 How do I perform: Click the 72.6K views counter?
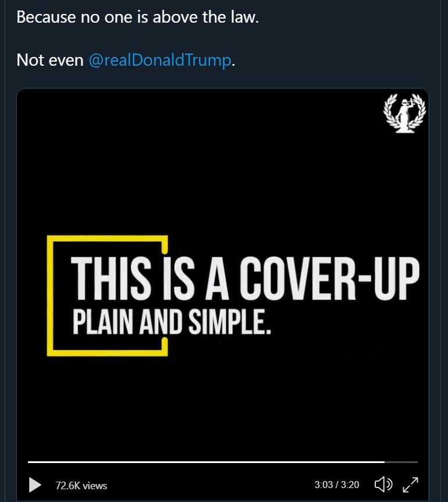pos(81,485)
